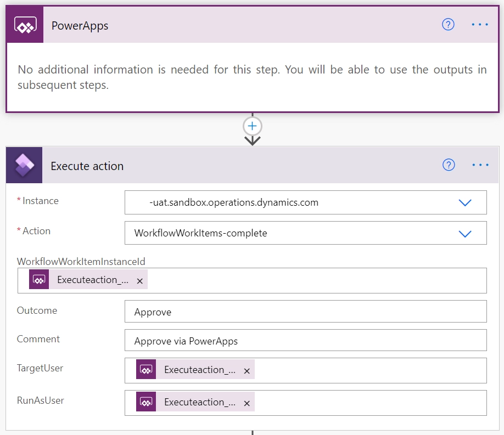The image size is (504, 435).
Task: Click the WorkflowWorkItemInstanceId label
Action: click(81, 262)
